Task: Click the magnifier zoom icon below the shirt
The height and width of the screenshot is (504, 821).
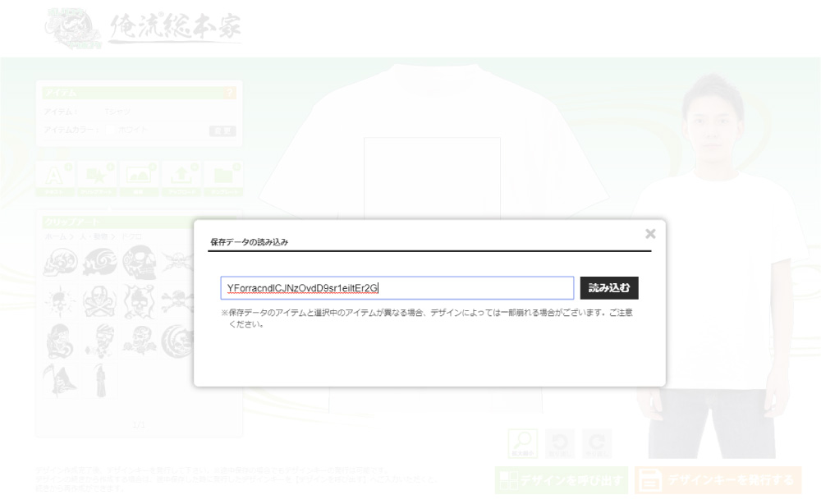Action: tap(522, 444)
